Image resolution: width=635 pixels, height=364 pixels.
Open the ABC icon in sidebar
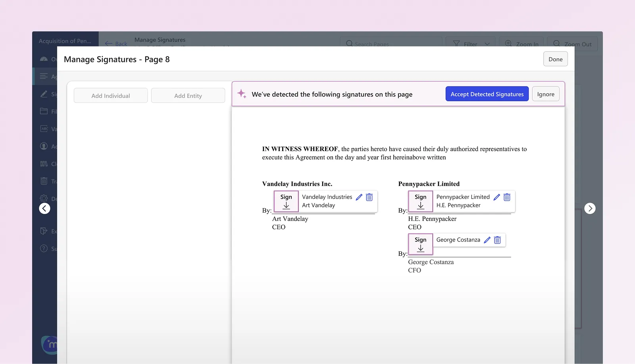coord(44,129)
